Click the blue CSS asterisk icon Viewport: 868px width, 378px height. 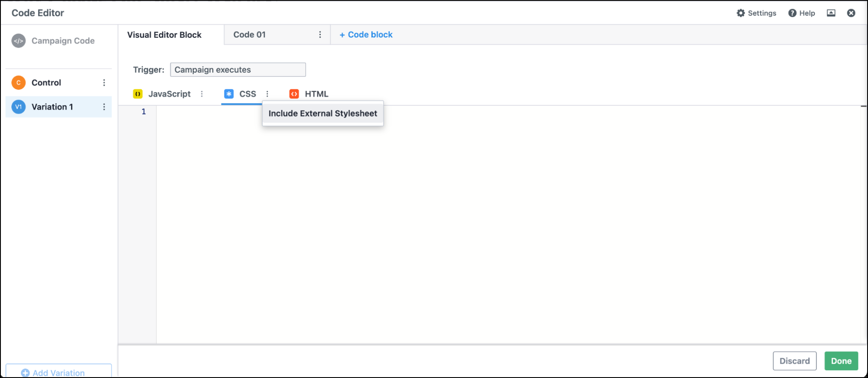pyautogui.click(x=229, y=94)
